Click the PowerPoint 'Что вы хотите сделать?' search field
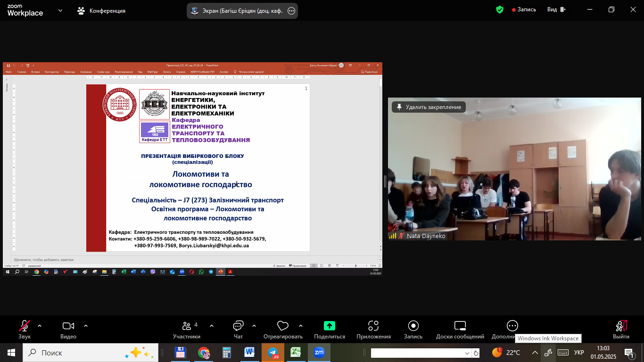Viewport: 644px width, 362px height. point(251,72)
